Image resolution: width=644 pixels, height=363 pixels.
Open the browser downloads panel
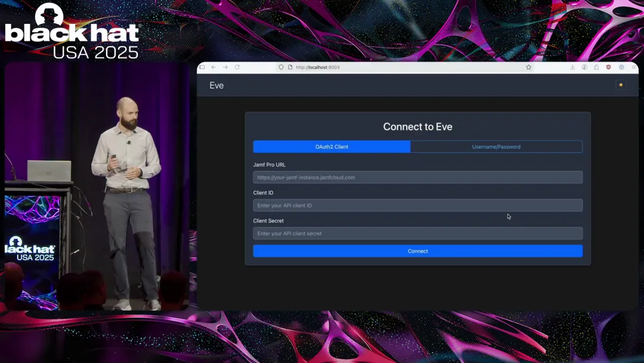[x=572, y=67]
